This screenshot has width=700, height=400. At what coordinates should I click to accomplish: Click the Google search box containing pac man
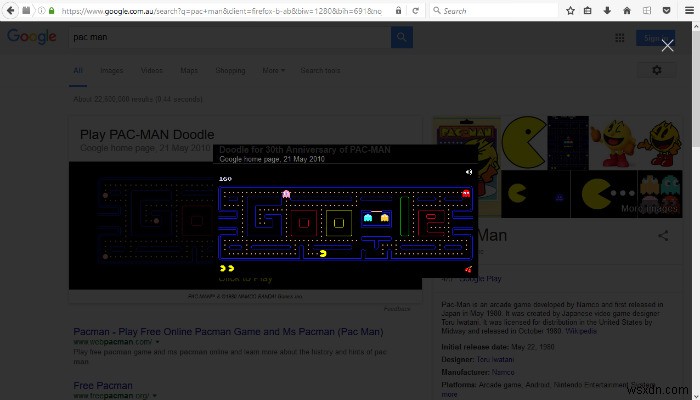pyautogui.click(x=230, y=37)
